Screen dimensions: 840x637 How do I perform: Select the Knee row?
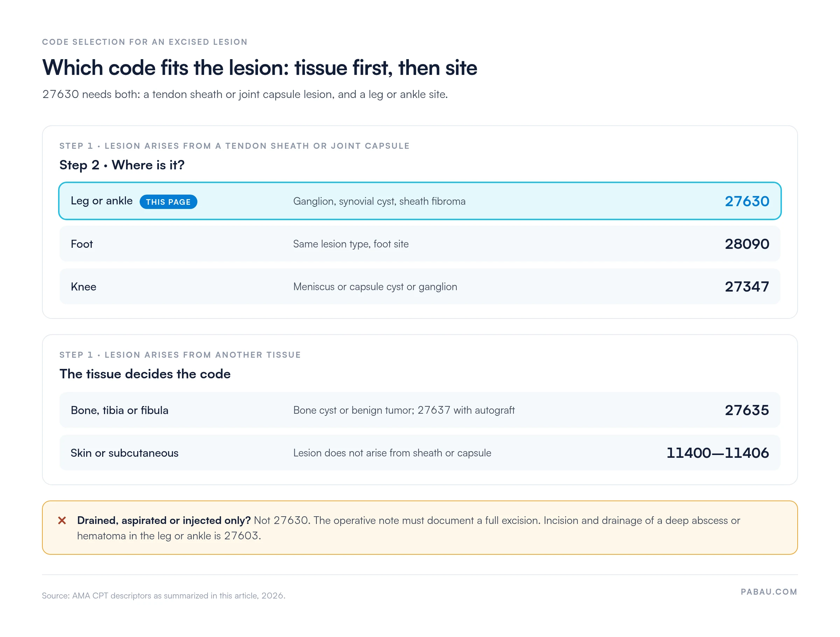420,286
